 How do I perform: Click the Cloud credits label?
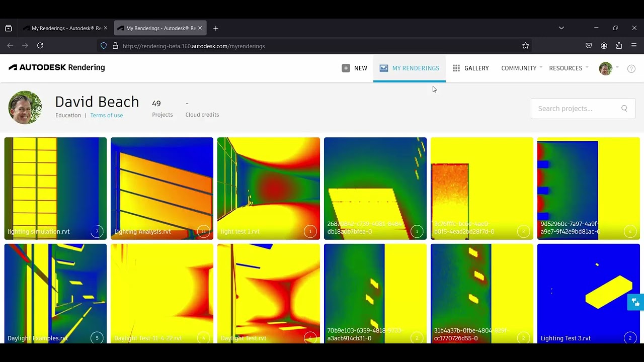click(x=202, y=115)
